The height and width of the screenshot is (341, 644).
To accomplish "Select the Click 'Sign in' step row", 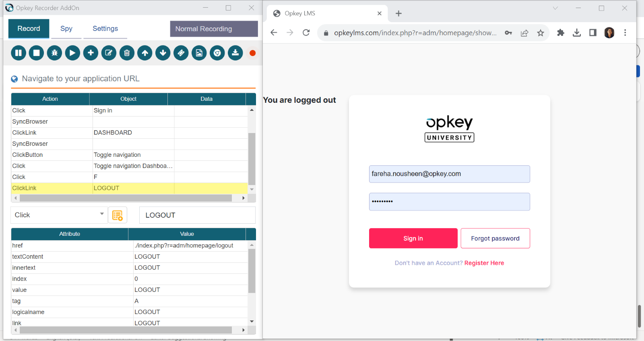I will click(x=130, y=110).
